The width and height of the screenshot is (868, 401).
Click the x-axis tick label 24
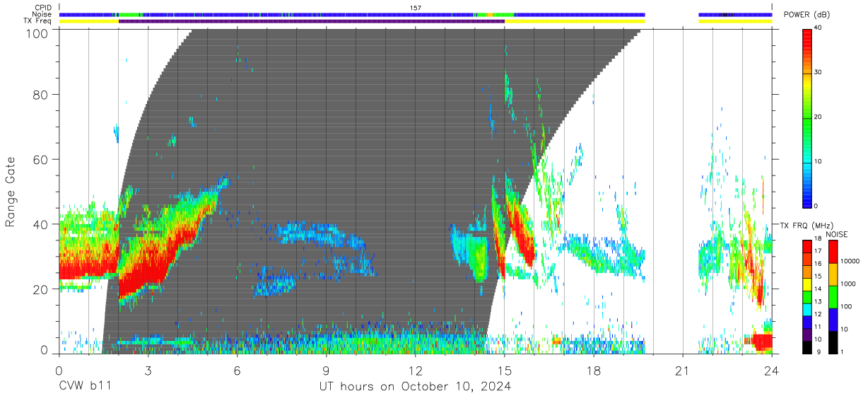[772, 370]
